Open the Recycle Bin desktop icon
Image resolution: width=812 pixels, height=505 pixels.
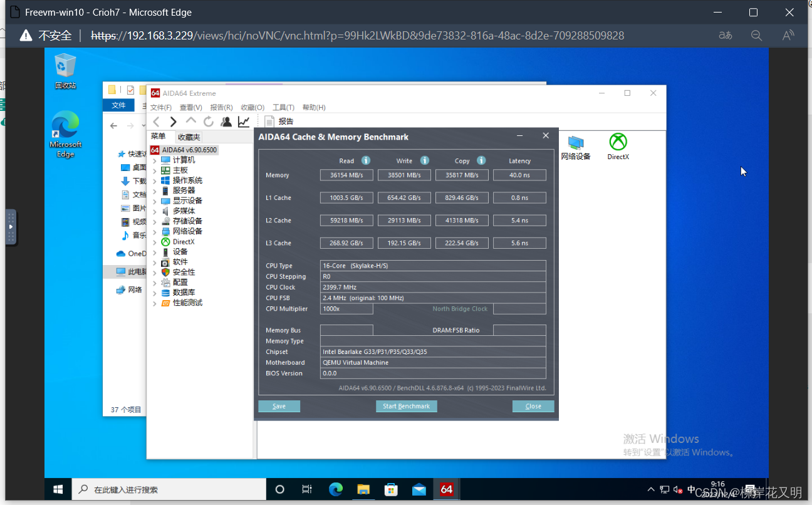[65, 71]
